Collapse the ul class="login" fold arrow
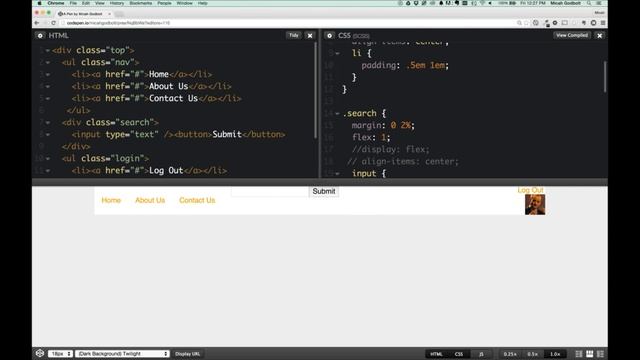Viewport: 640px width, 360px height. coord(48,158)
